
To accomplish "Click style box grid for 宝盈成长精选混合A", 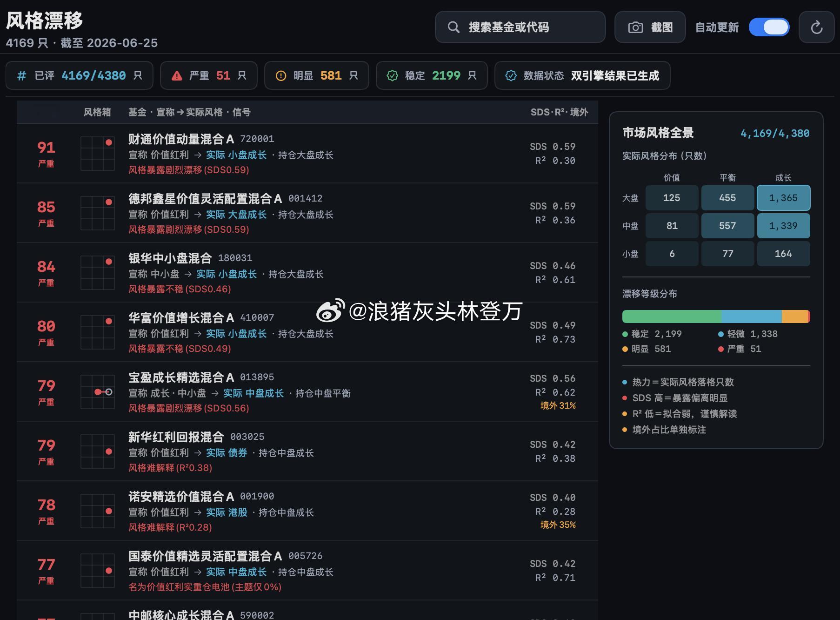I will tap(98, 391).
